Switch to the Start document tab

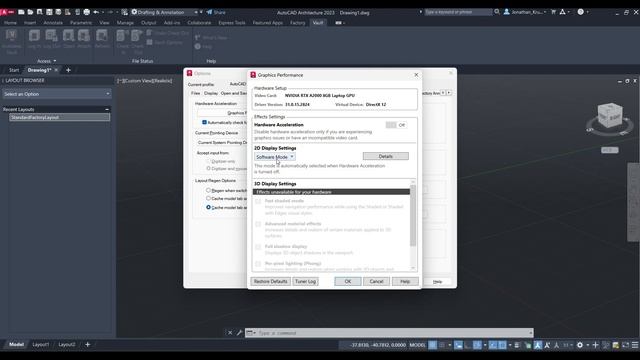14,70
